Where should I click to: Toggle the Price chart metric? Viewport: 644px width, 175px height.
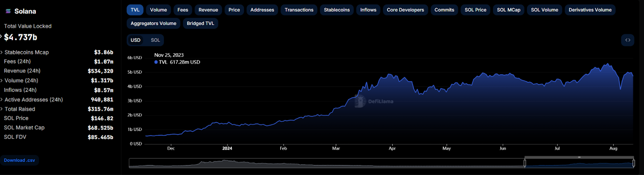[234, 10]
